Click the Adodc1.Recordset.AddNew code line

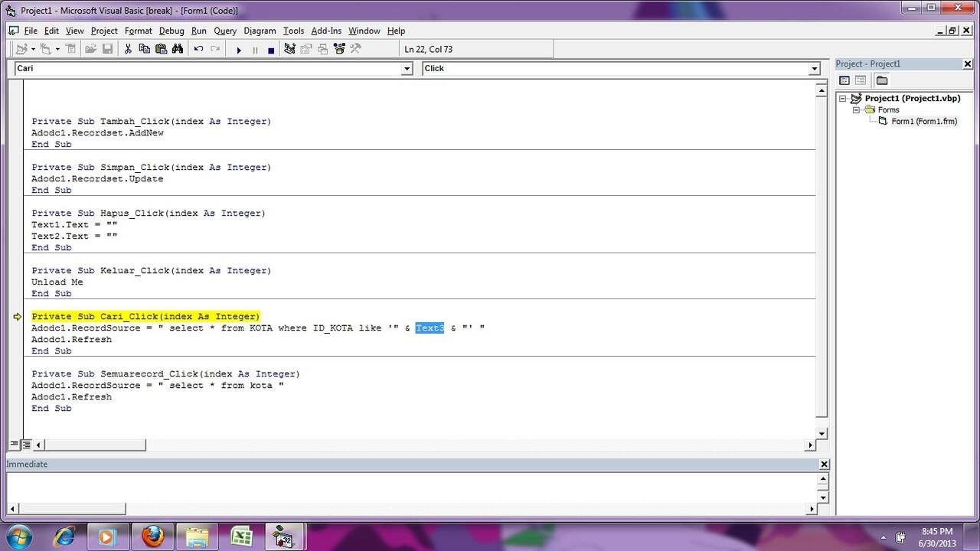coord(97,133)
